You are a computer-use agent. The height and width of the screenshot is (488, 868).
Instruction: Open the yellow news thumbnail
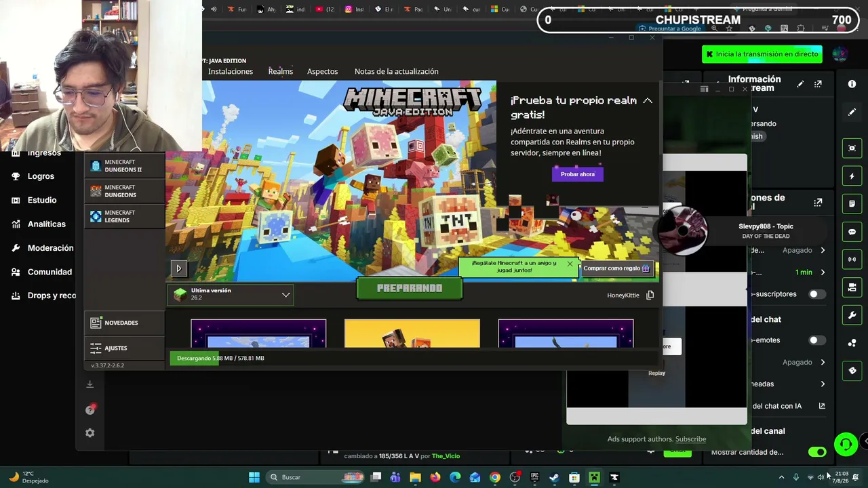coord(412,333)
